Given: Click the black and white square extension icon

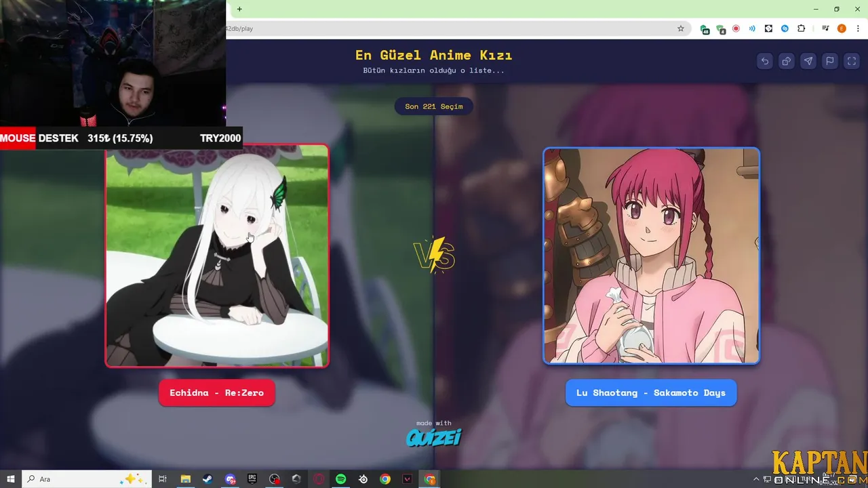Looking at the screenshot, I should 768,28.
